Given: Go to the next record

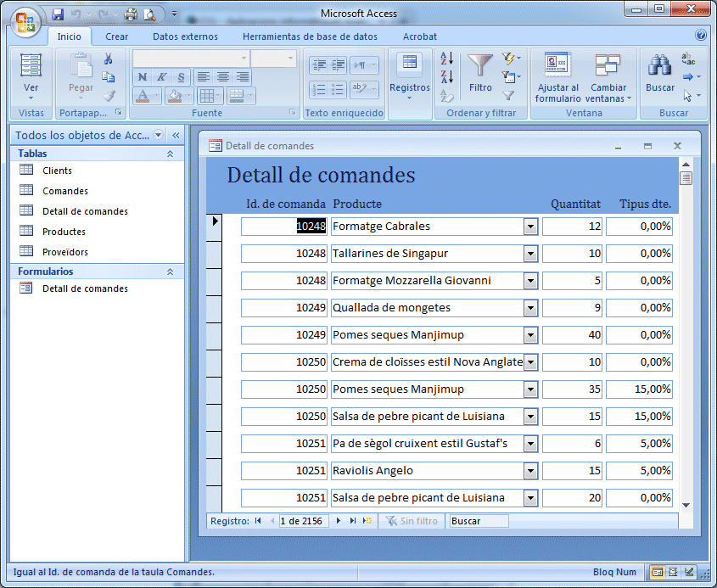Looking at the screenshot, I should 339,521.
